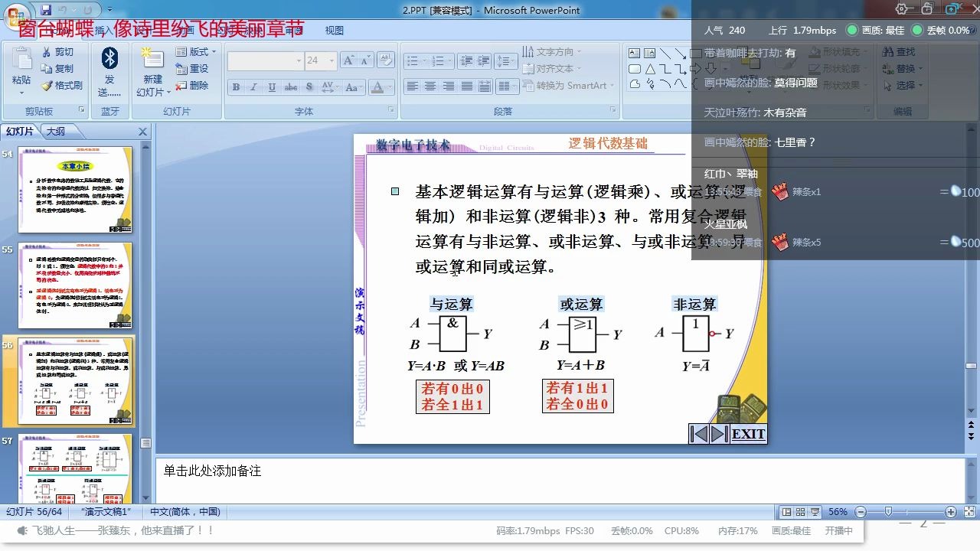The image size is (980, 551).
Task: Switch to the Outline (大纲) pane tab
Action: coord(55,132)
